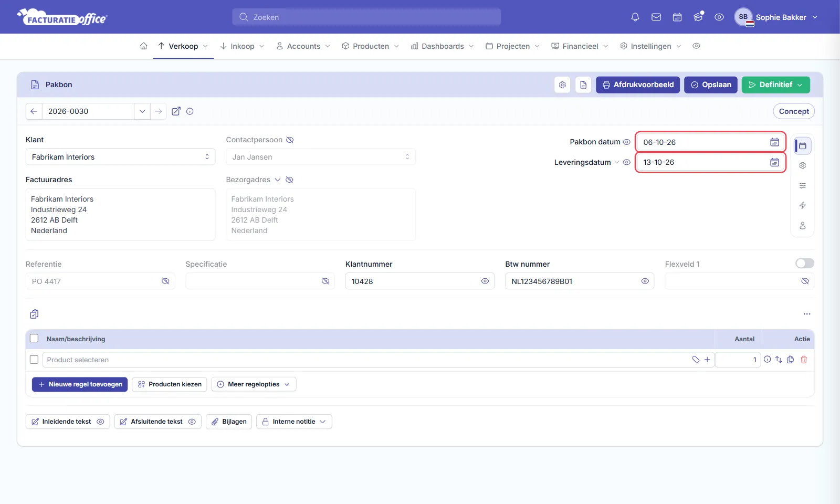Toggle visibility of Btw nummer field

pyautogui.click(x=645, y=281)
